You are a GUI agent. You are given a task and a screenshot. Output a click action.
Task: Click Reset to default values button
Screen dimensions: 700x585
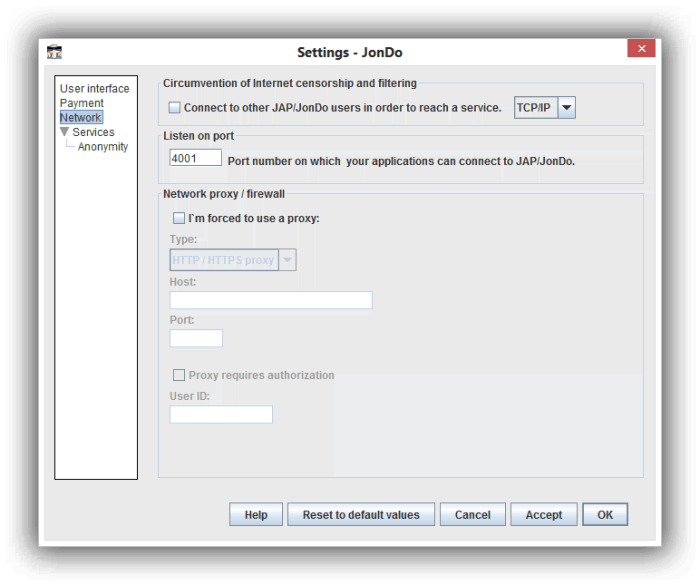coord(361,514)
